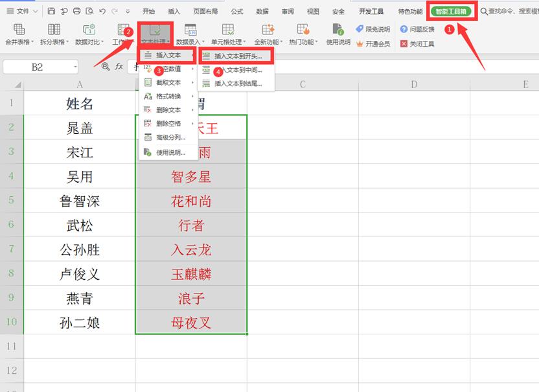Switch to the 安全 tab
The image size is (539, 392).
[338, 12]
